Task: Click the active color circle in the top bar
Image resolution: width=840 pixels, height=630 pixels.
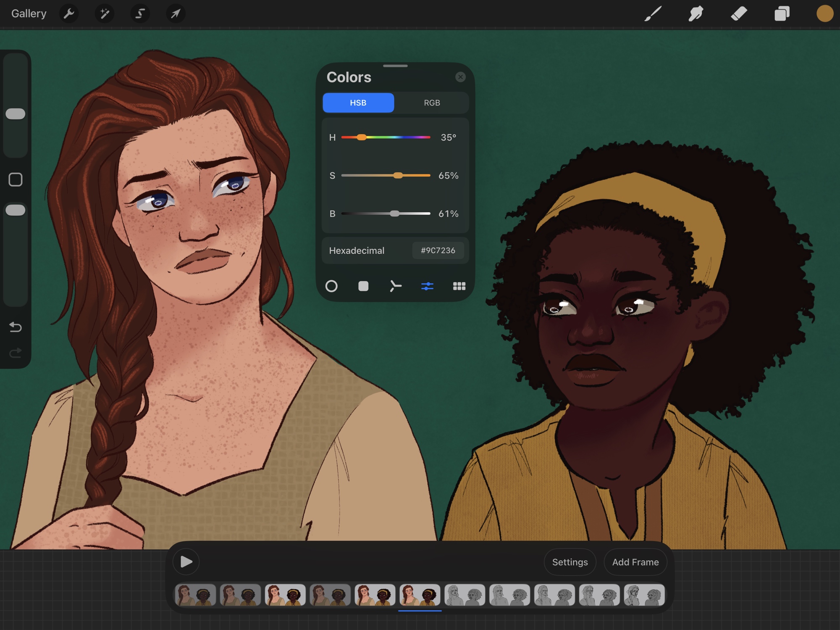Action: pos(824,13)
